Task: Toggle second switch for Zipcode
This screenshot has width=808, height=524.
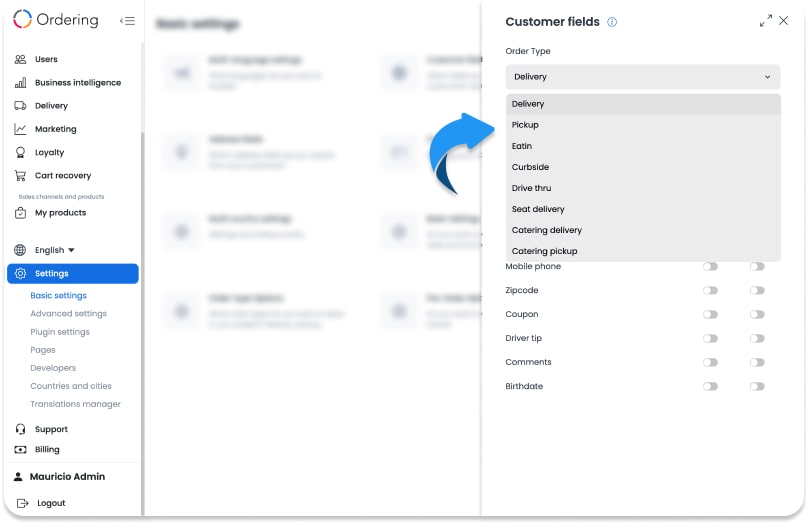Action: (757, 291)
